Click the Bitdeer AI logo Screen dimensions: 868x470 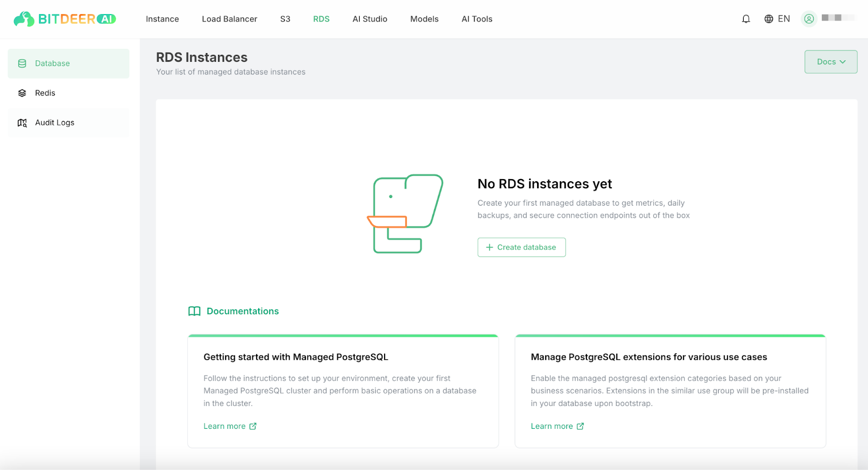coord(65,19)
